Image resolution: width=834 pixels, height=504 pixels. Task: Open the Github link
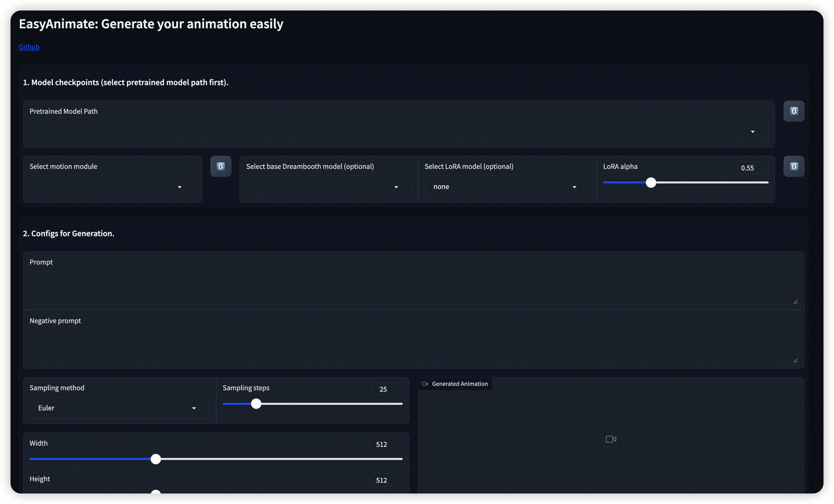(29, 47)
